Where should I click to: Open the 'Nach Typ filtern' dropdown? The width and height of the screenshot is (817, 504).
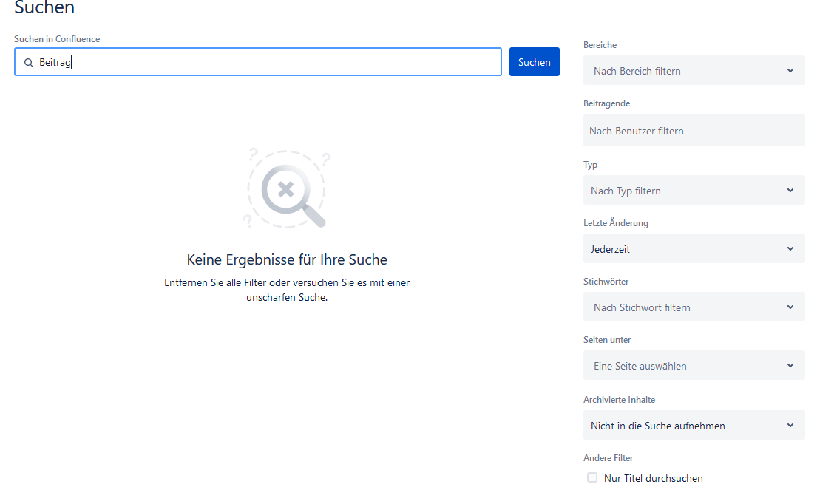[694, 191]
